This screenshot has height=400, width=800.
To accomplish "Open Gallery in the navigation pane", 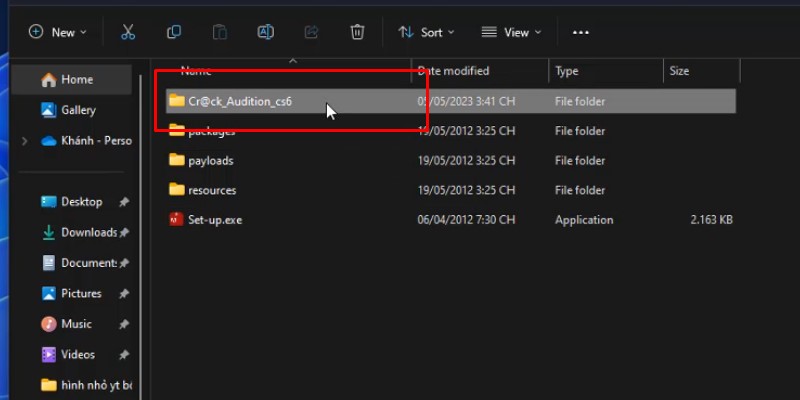I will click(78, 110).
